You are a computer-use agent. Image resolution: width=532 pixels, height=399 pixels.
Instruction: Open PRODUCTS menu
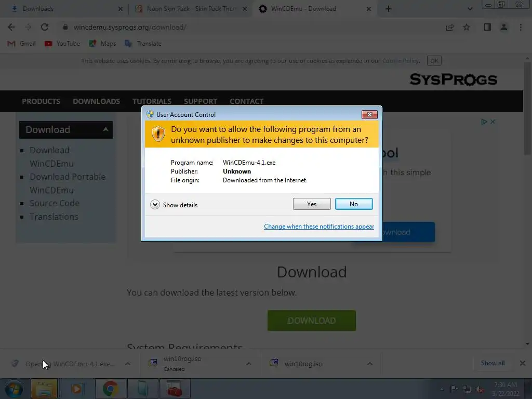41,101
